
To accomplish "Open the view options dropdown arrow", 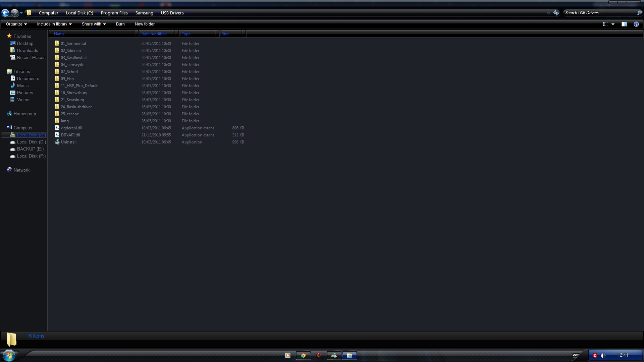I will click(x=613, y=24).
